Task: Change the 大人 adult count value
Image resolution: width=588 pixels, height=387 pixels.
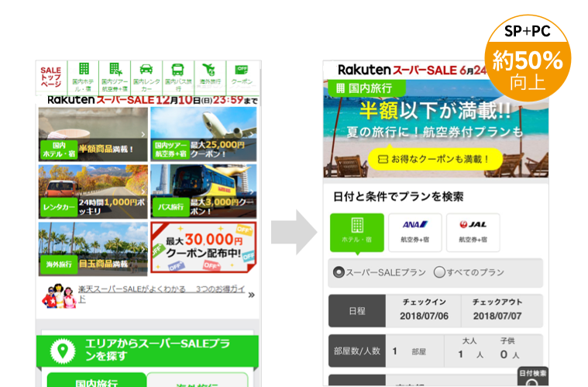Action: [x=460, y=354]
